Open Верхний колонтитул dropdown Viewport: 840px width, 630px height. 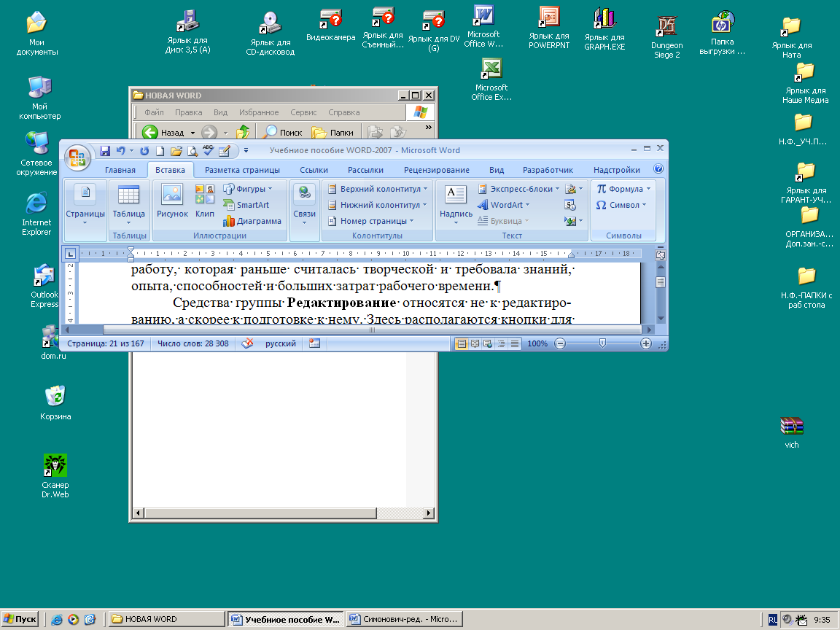[378, 189]
